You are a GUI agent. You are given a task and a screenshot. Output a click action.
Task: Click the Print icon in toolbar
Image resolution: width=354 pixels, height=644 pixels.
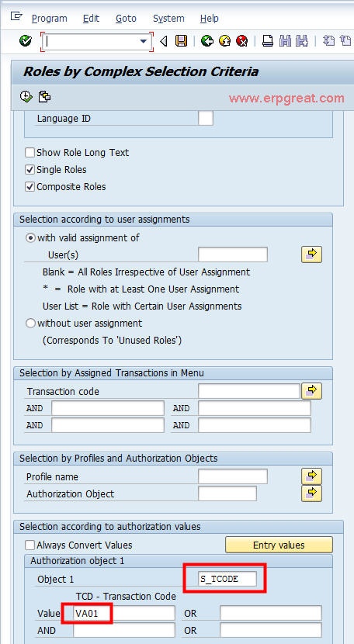pyautogui.click(x=268, y=41)
